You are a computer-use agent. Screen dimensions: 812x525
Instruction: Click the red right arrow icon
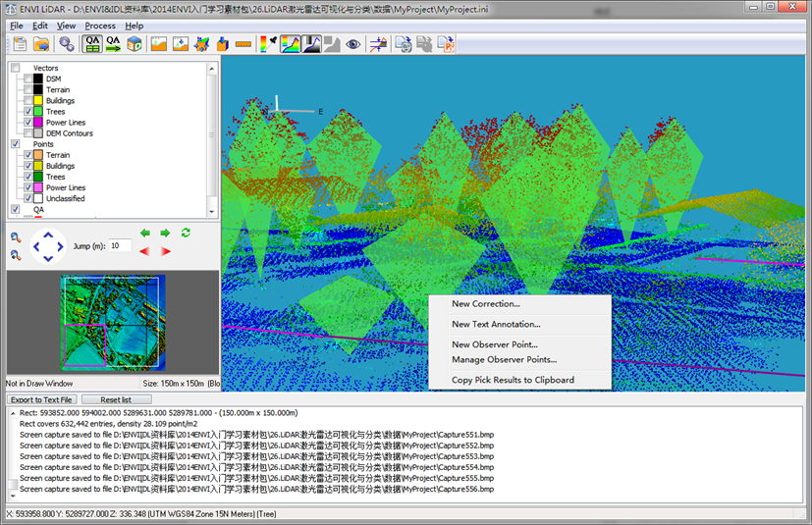[165, 251]
